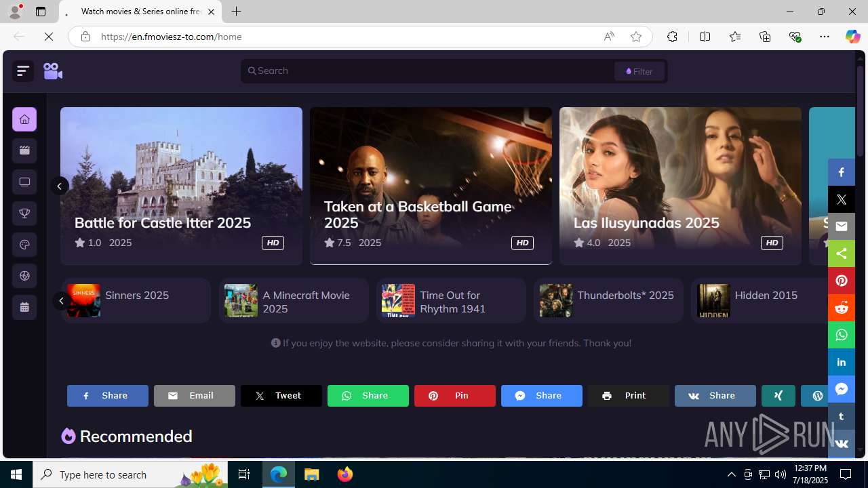Open the TV shows monitor sidebar icon
The width and height of the screenshot is (868, 488).
point(24,182)
